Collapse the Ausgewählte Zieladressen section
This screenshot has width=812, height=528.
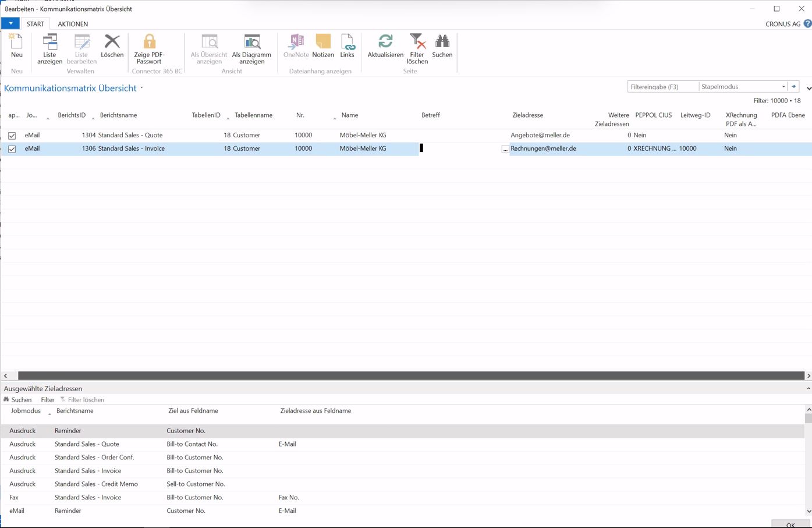point(808,388)
